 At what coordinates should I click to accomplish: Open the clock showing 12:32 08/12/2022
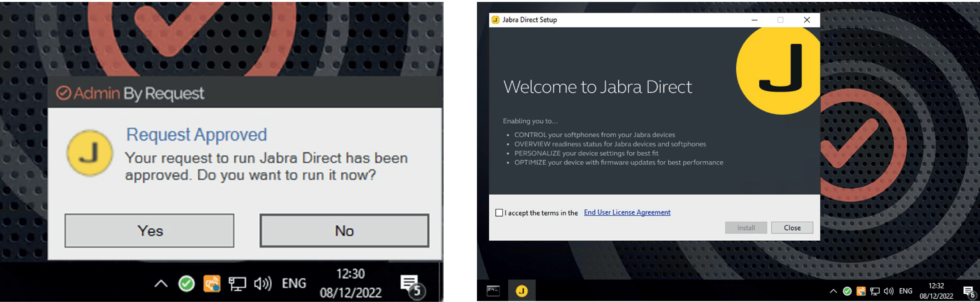[936, 291]
